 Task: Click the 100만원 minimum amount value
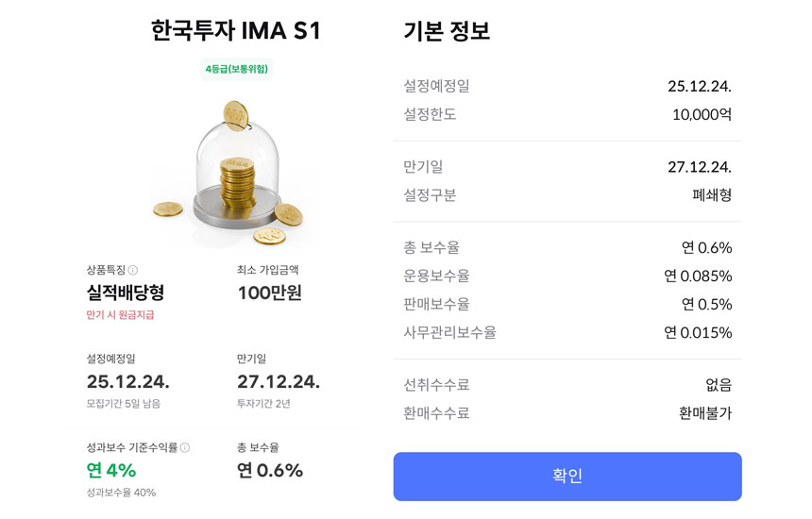pyautogui.click(x=269, y=293)
